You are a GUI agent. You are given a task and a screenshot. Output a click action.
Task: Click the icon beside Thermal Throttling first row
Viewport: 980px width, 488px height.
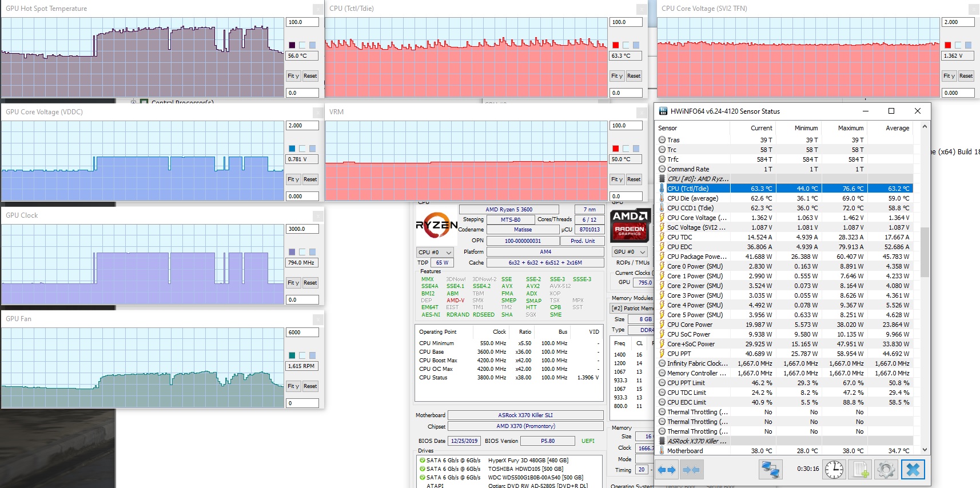click(x=662, y=412)
